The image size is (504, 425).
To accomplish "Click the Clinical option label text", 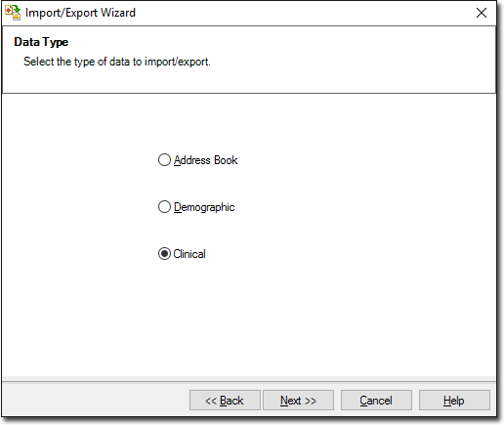I will [x=189, y=254].
